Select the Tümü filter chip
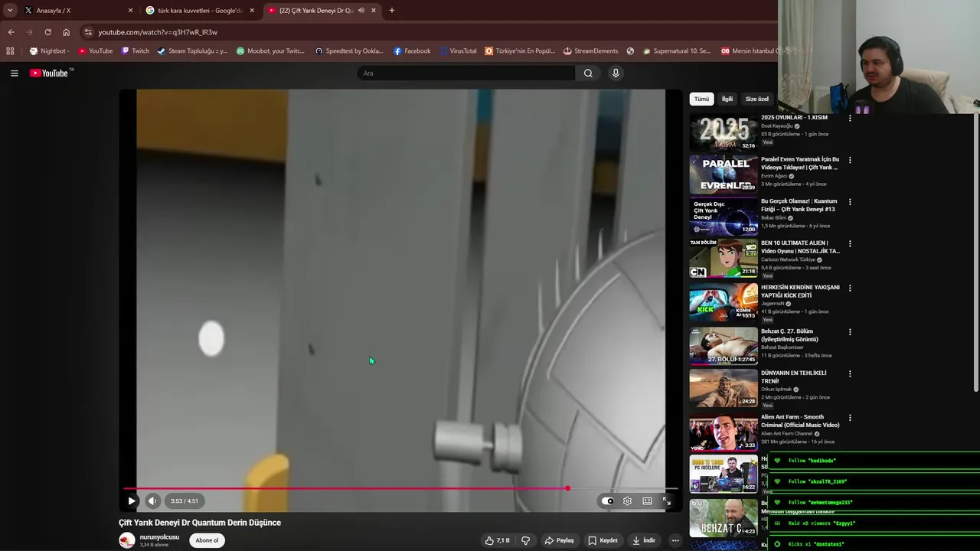Screen dimensions: 980x551 [x=701, y=99]
